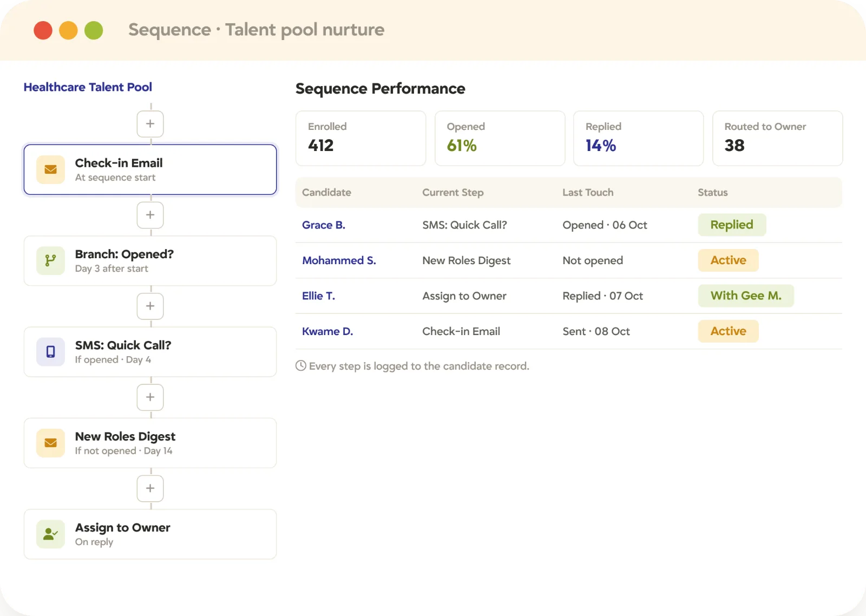Click the Enrolled 412 metric card
This screenshot has height=616, width=866.
[x=361, y=139]
